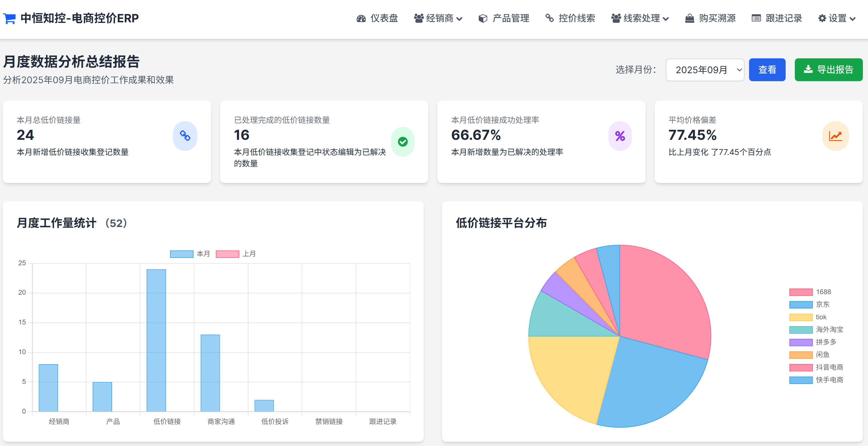Click the blue link icon on total links card
Viewport: 868px width, 446px height.
pyautogui.click(x=185, y=136)
